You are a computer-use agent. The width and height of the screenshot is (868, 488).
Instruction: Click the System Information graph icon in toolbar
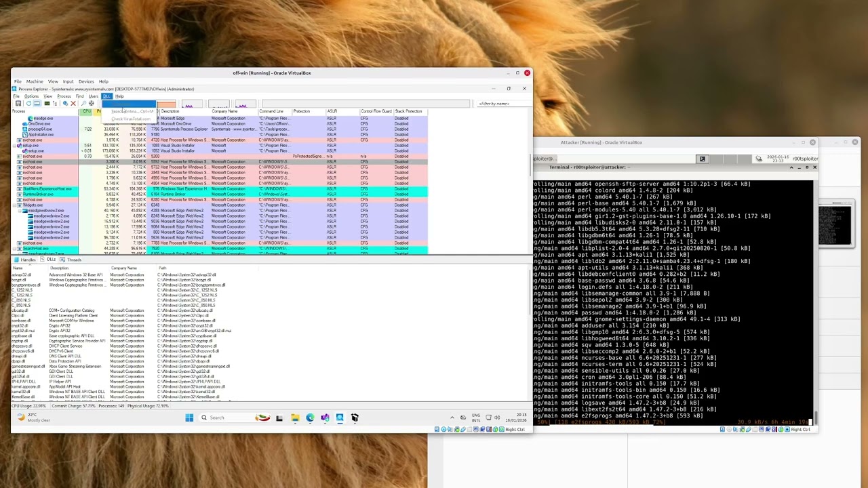click(47, 103)
